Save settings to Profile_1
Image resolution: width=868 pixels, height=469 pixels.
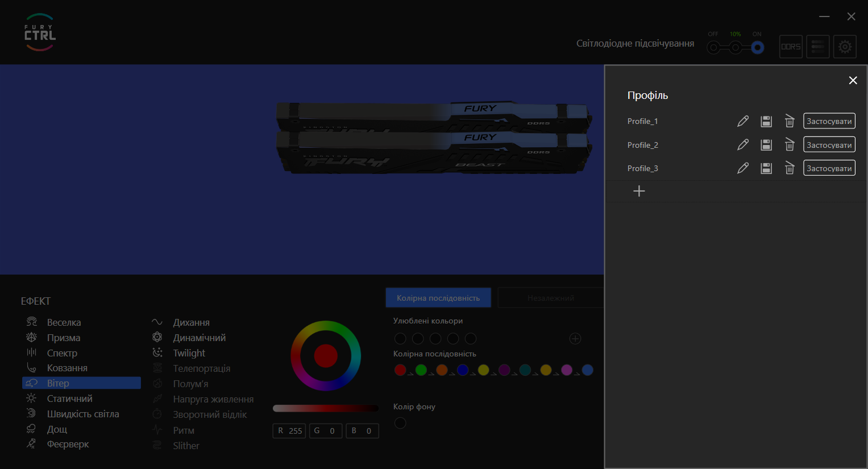766,121
